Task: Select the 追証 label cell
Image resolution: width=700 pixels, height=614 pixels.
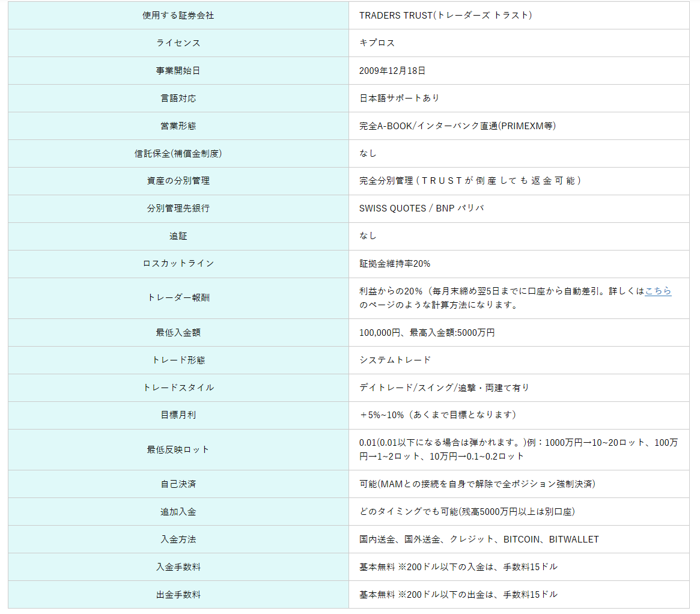Action: click(x=178, y=236)
